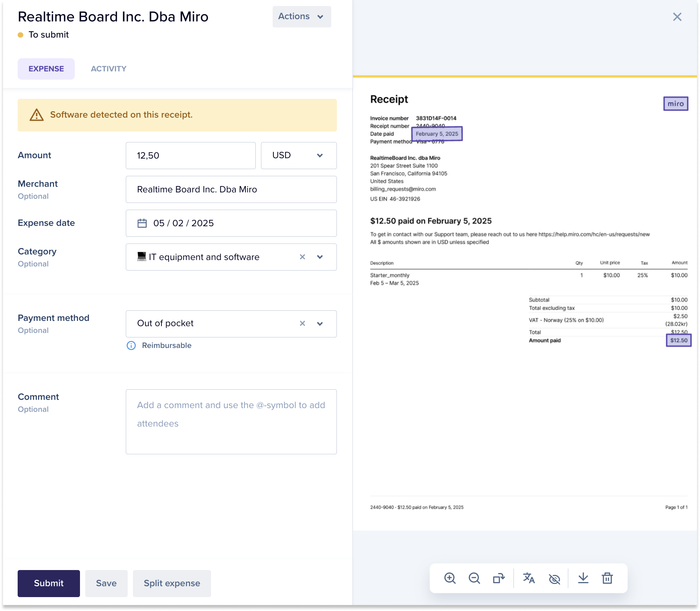This screenshot has height=611, width=700.
Task: Click the Starter_monthly line item
Action: point(390,275)
